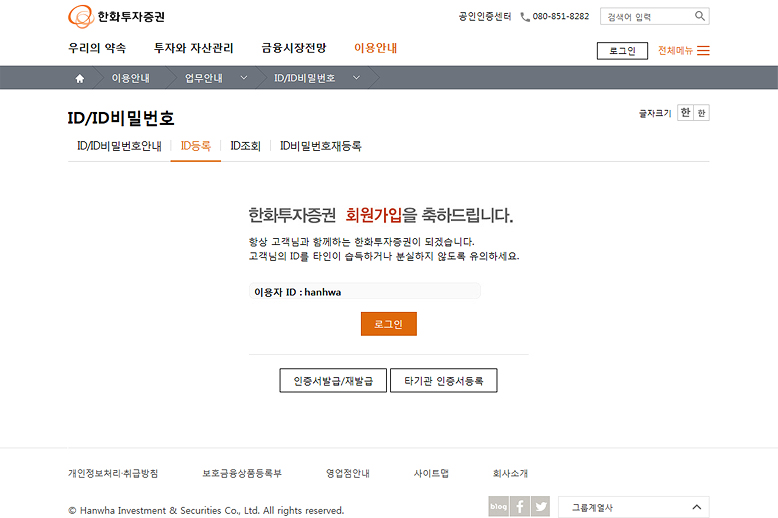Switch to ID조회 tab

click(x=245, y=146)
